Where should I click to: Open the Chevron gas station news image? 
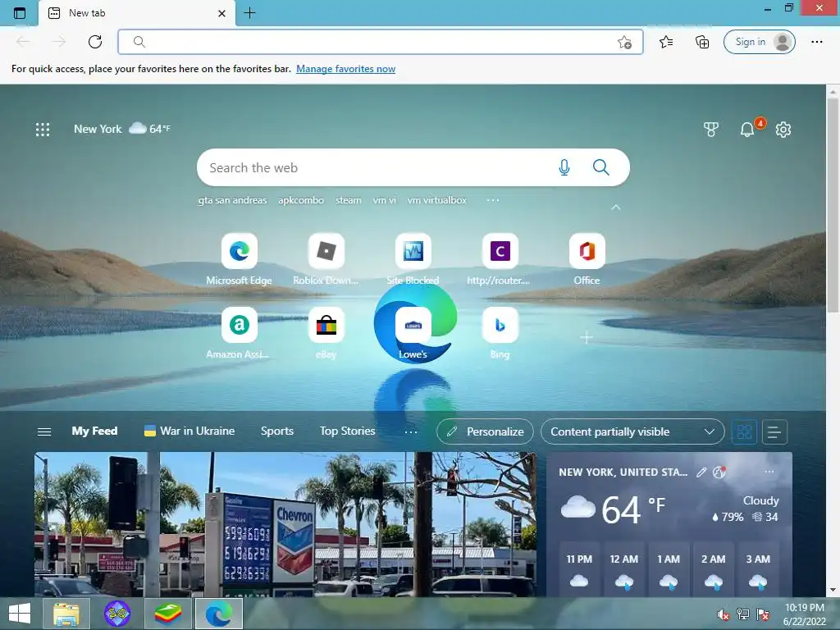tap(285, 524)
